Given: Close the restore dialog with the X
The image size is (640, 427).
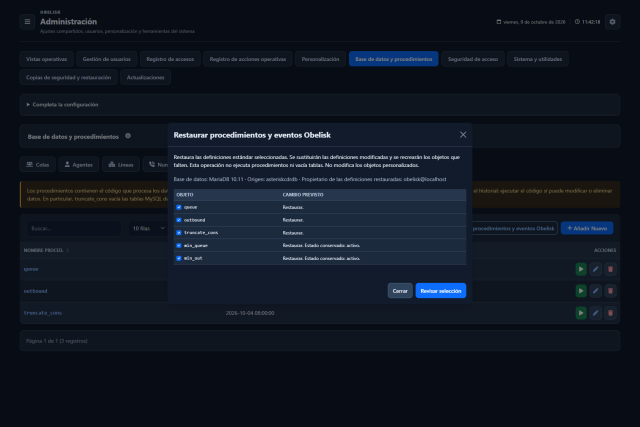Looking at the screenshot, I should 463,135.
